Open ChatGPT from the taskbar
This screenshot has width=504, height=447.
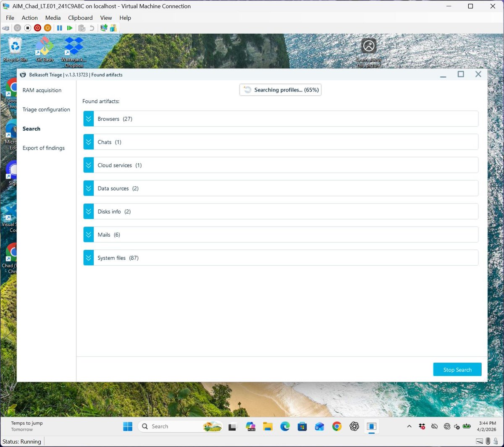tap(354, 426)
